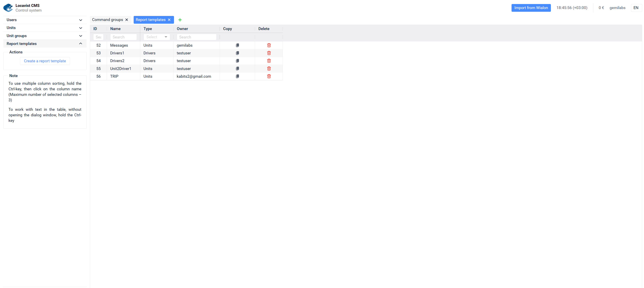The width and height of the screenshot is (644, 288).
Task: Close the Report templates tab
Action: [x=169, y=20]
